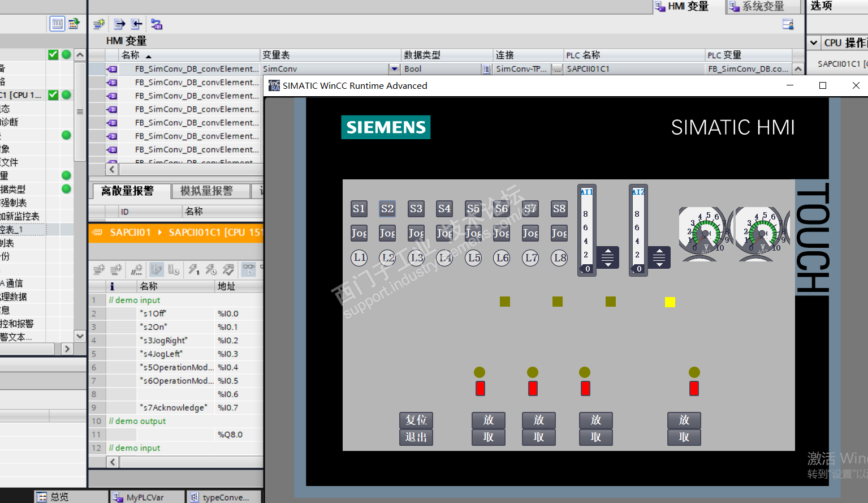
Task: Click the "s3JogRight" tag name cell
Action: click(x=175, y=341)
